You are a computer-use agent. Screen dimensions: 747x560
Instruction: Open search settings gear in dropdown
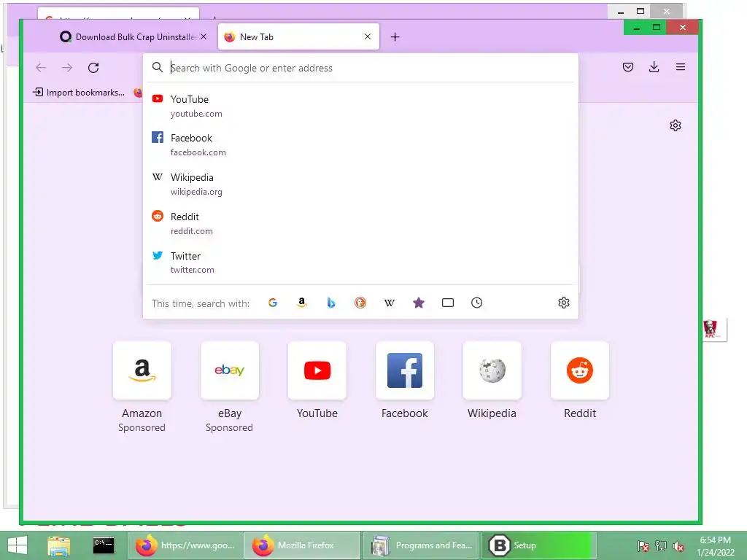564,303
